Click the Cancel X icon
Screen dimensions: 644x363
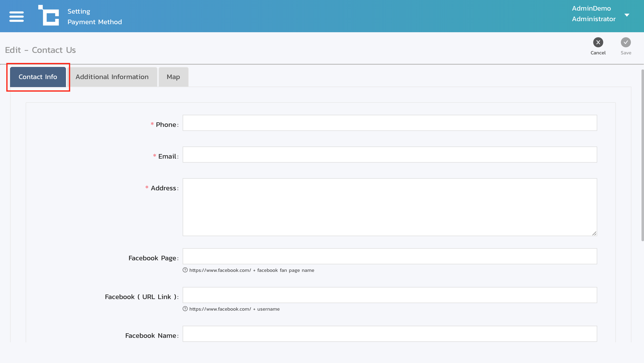pyautogui.click(x=598, y=42)
